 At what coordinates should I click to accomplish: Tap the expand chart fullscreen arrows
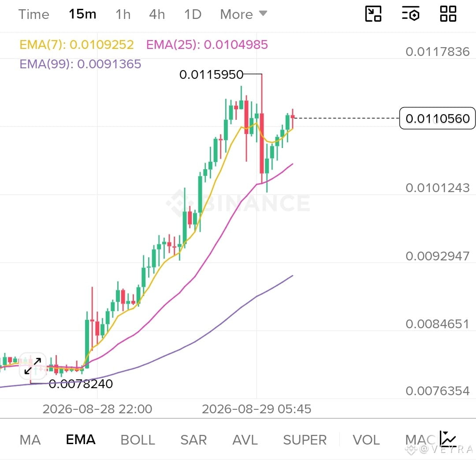point(33,366)
